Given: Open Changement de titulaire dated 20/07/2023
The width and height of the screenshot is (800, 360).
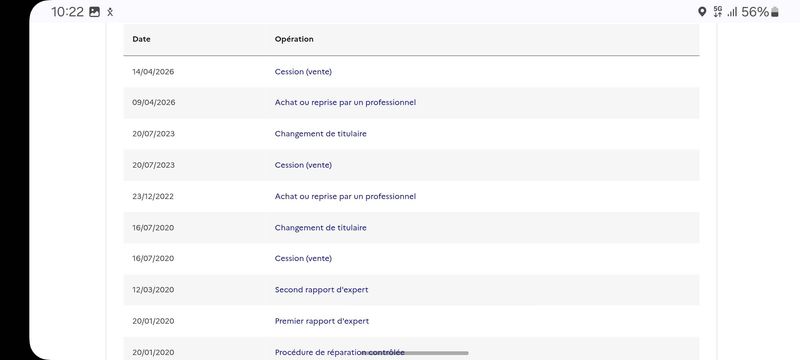Looking at the screenshot, I should click(320, 134).
